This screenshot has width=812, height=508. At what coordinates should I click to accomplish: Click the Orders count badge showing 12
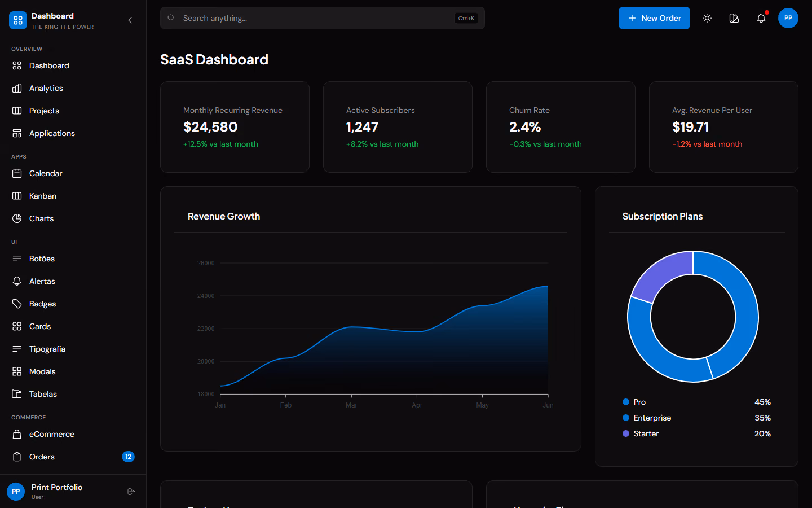tap(128, 457)
